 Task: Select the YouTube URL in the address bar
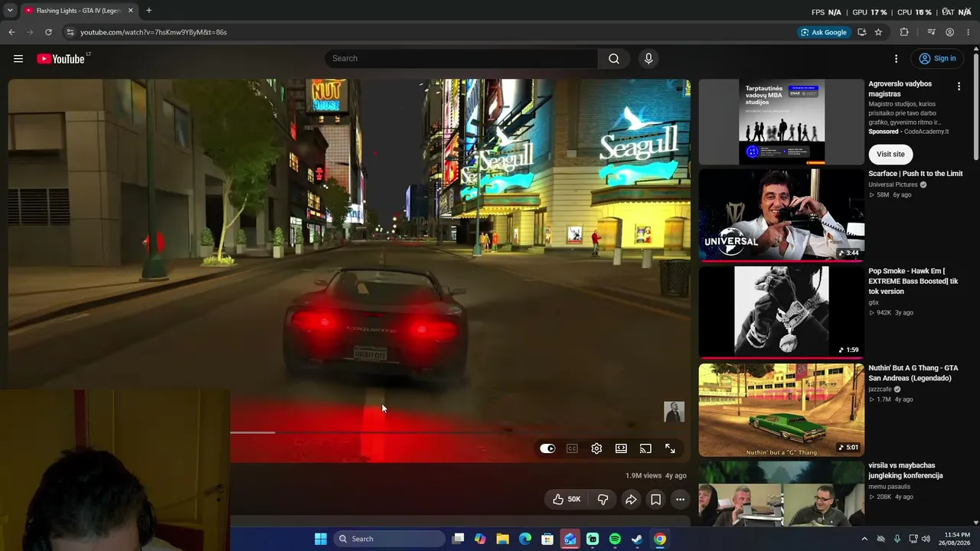[x=153, y=32]
